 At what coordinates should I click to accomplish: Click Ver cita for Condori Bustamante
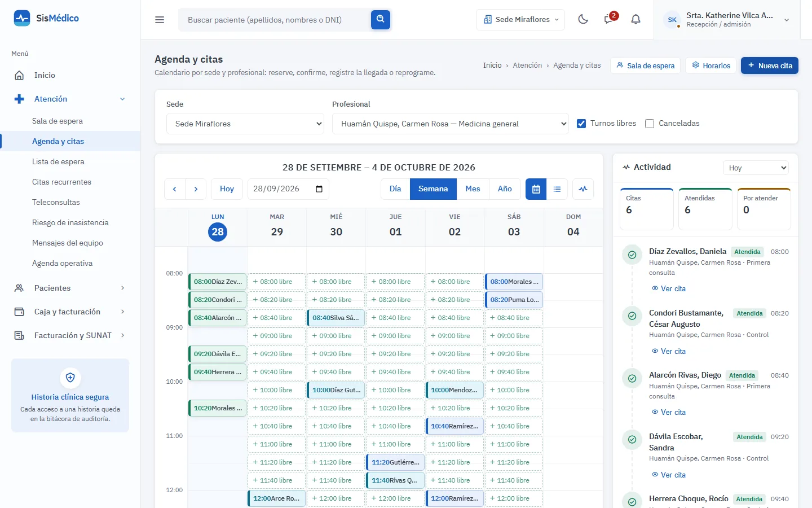(x=669, y=351)
